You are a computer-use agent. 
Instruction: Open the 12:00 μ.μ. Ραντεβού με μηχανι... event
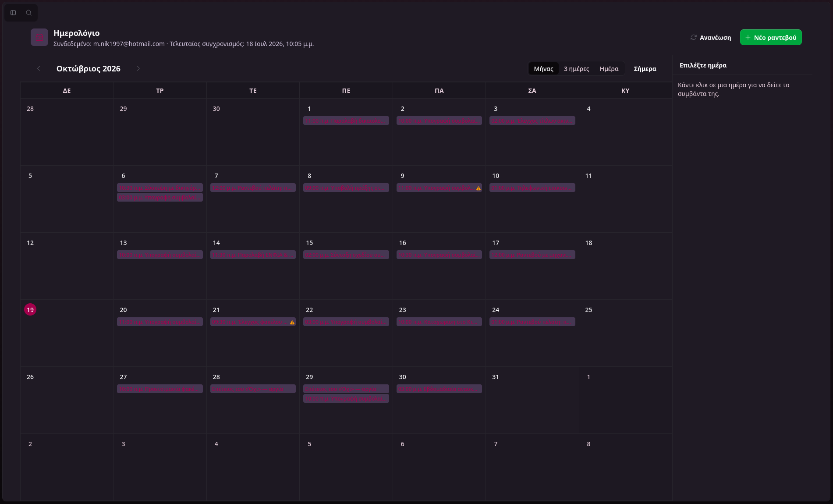532,255
